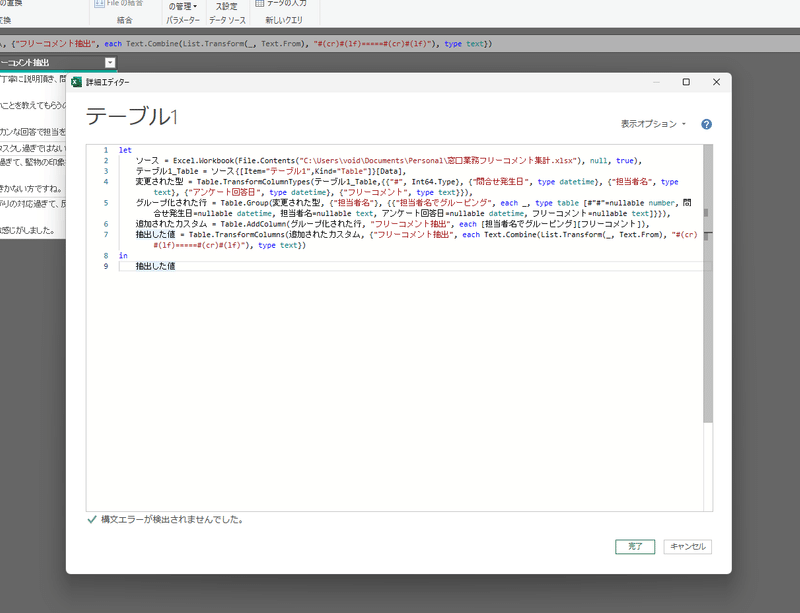The height and width of the screenshot is (613, 800).
Task: Click the Excel.Workbook function on line 2
Action: coord(204,161)
